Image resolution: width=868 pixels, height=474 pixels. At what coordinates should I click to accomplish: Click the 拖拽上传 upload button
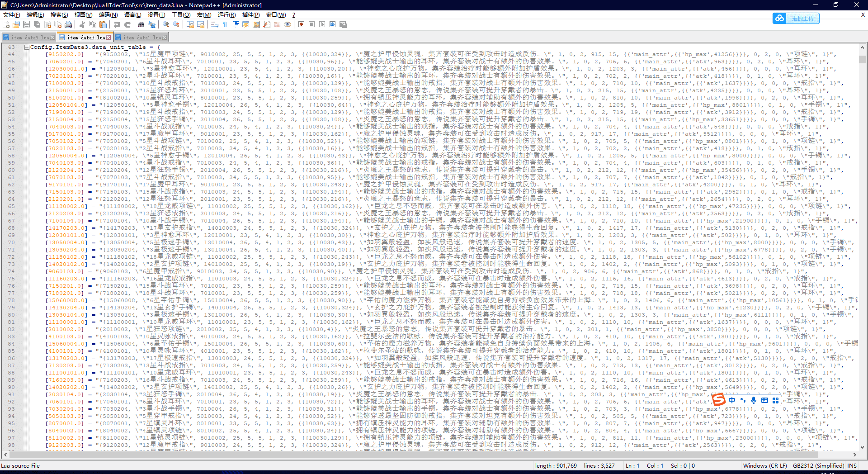pyautogui.click(x=796, y=18)
